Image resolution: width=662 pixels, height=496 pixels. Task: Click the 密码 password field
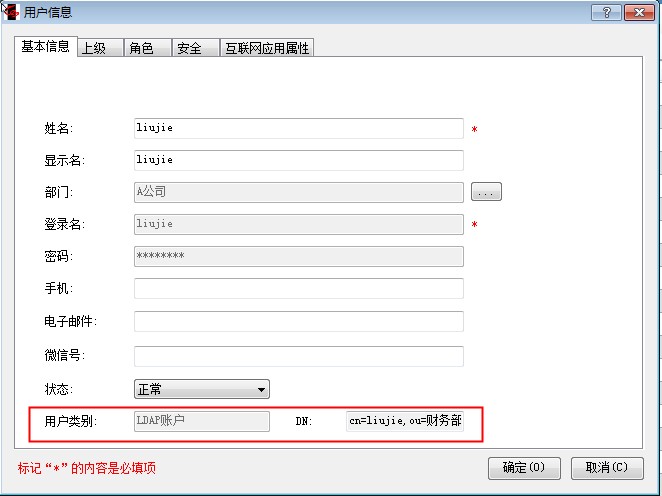point(298,256)
